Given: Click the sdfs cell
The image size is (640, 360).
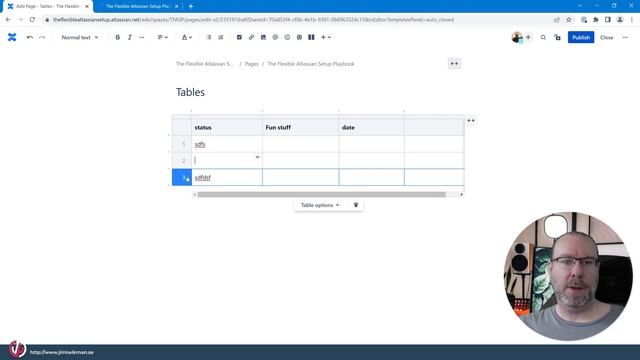Looking at the screenshot, I should coord(227,144).
